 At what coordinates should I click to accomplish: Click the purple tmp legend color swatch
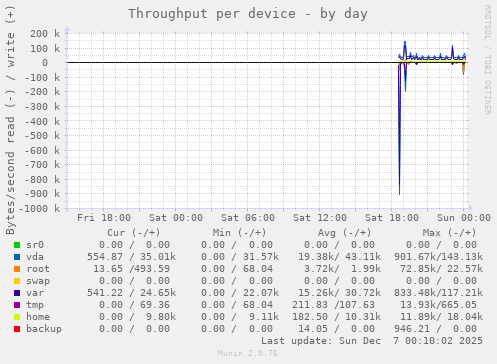pyautogui.click(x=17, y=305)
